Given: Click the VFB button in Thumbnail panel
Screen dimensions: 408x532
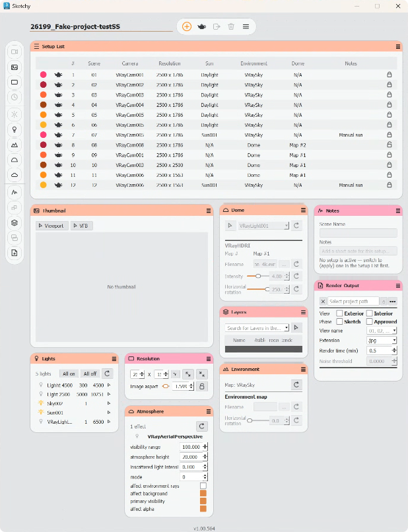Looking at the screenshot, I should [x=81, y=226].
